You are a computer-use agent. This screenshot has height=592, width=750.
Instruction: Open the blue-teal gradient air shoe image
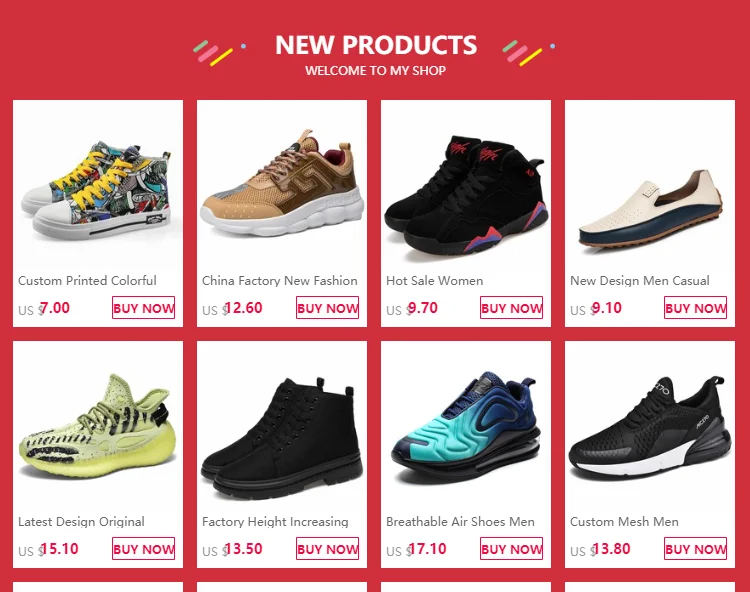(x=466, y=427)
